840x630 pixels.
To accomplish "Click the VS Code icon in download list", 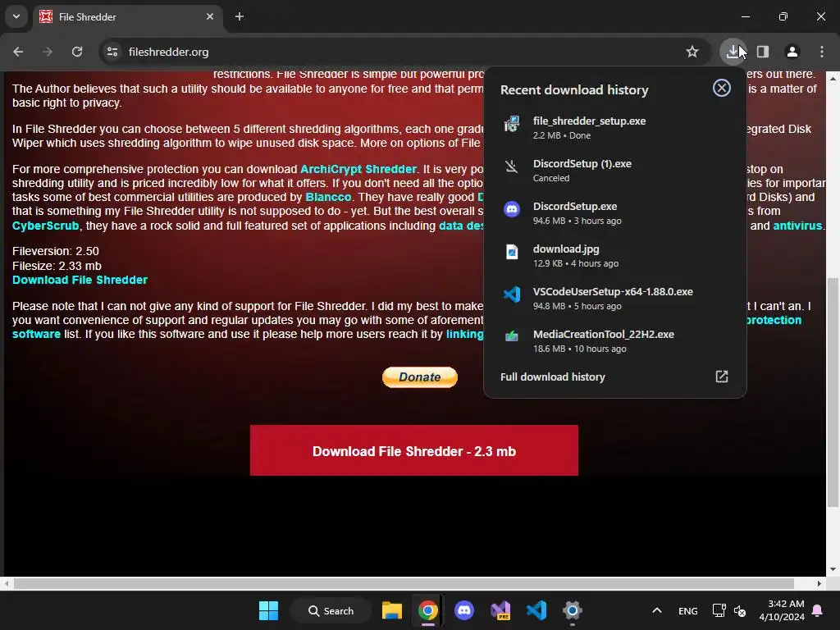I will coord(512,294).
